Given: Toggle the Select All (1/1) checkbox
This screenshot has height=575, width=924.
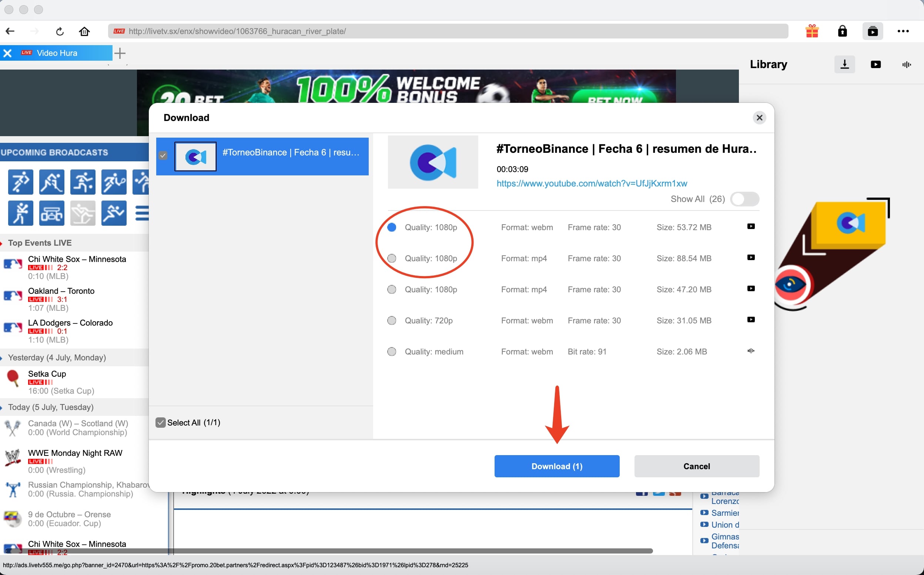Looking at the screenshot, I should (161, 423).
